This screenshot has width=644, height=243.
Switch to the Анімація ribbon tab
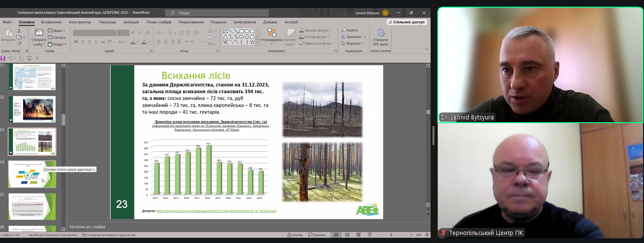(131, 22)
